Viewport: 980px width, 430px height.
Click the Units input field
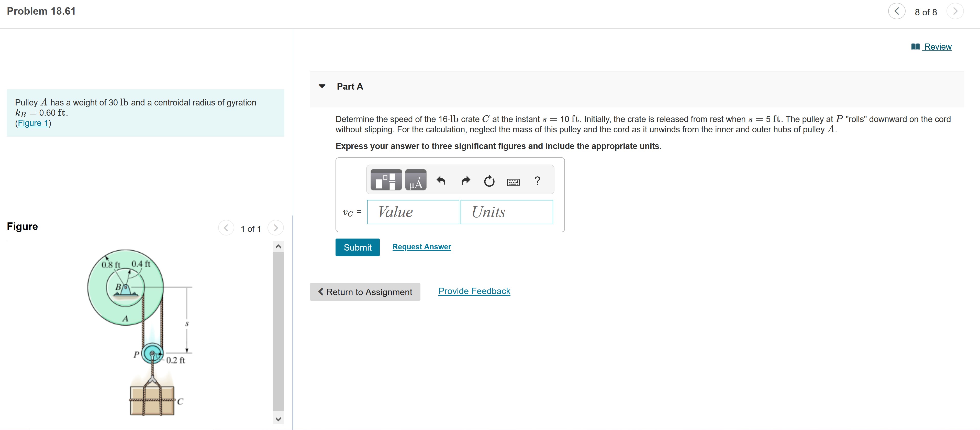tap(506, 212)
